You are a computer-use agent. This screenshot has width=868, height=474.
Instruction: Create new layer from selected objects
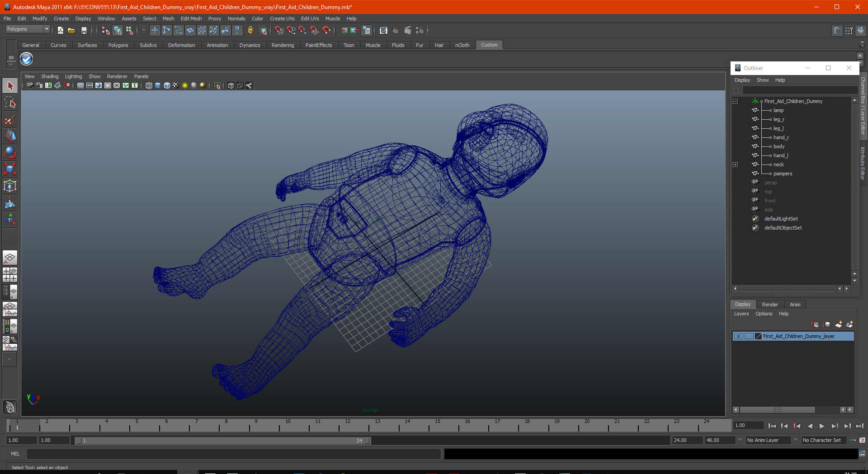849,324
